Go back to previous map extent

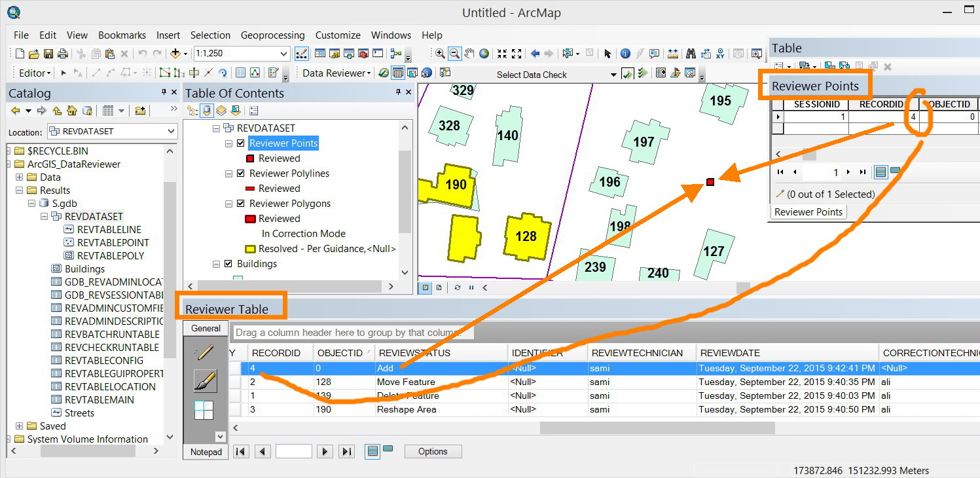point(535,54)
